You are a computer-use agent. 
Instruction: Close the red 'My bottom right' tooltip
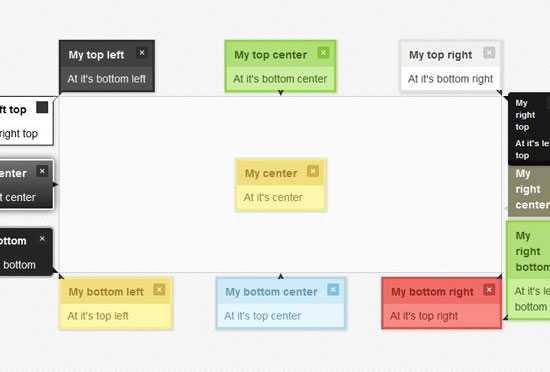tap(489, 290)
